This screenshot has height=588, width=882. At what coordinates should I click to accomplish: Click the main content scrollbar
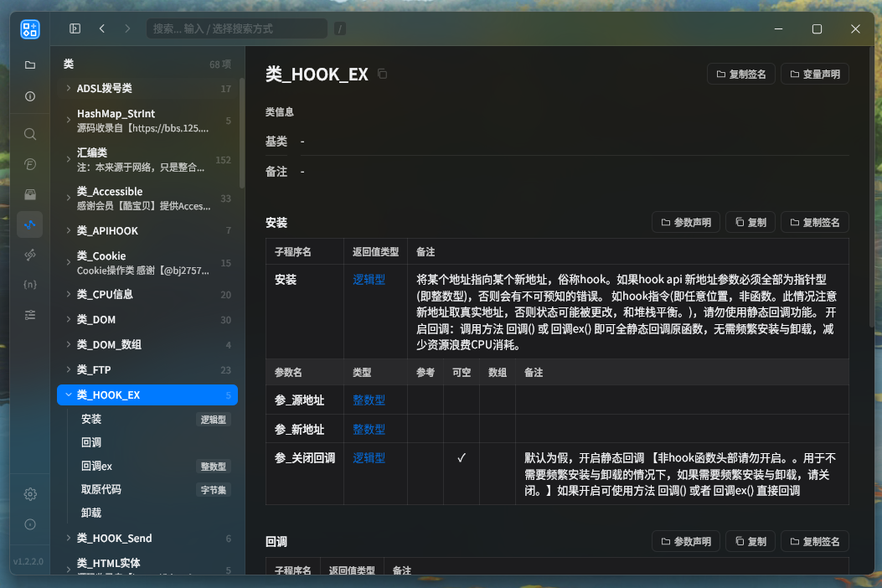871,186
